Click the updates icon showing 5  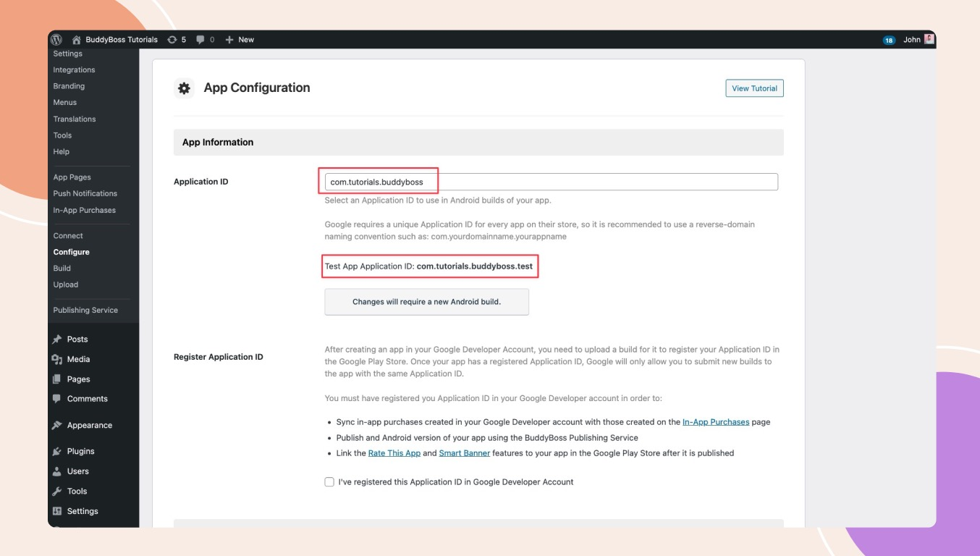(x=172, y=40)
